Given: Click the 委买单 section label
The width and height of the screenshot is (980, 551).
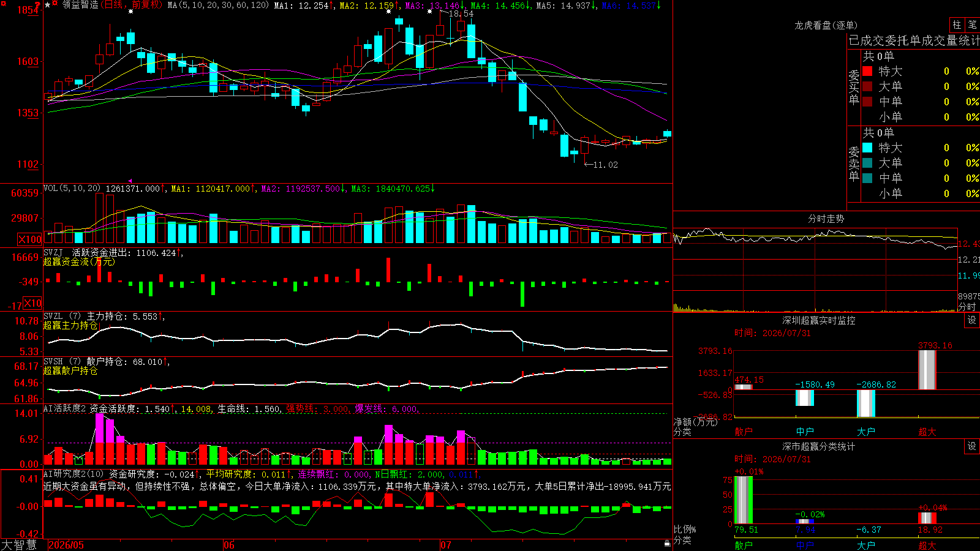Looking at the screenshot, I should pyautogui.click(x=854, y=87).
